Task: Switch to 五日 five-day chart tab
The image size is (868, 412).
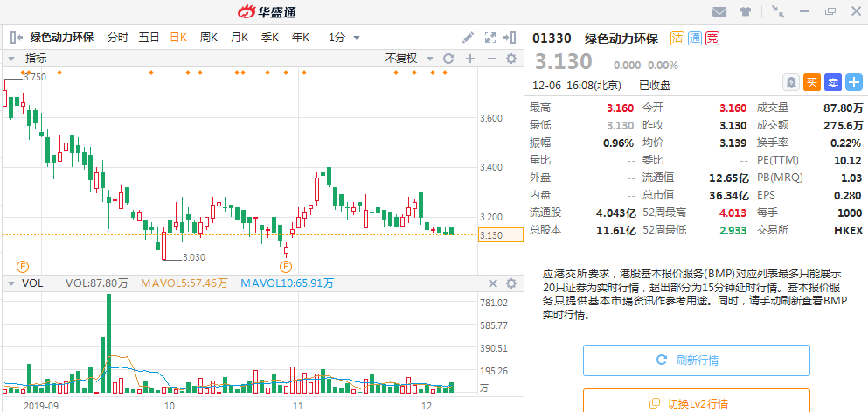Action: 149,38
